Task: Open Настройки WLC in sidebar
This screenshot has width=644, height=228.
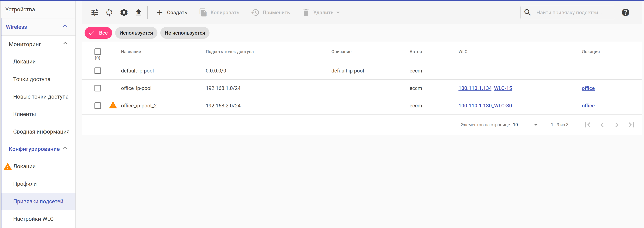Action: [x=33, y=219]
